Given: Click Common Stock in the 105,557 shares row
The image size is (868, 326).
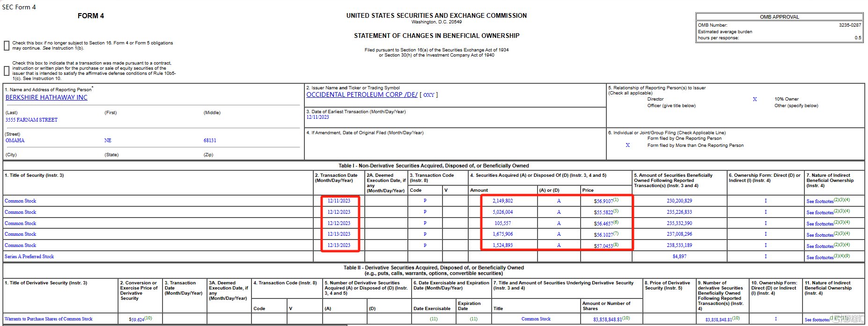Looking at the screenshot, I should tap(20, 224).
